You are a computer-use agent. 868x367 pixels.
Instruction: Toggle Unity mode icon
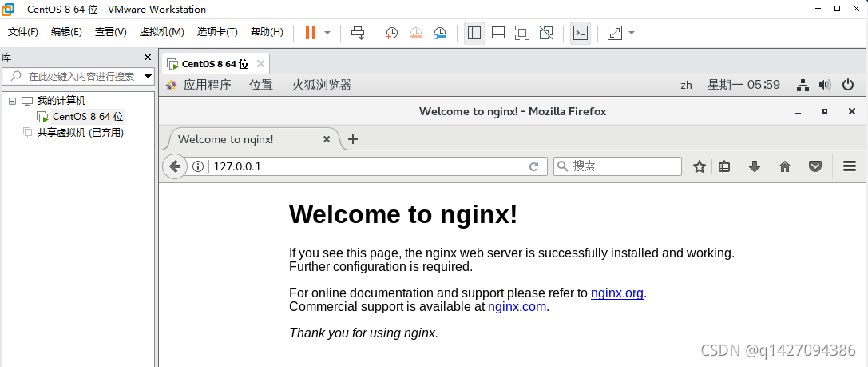(x=546, y=34)
